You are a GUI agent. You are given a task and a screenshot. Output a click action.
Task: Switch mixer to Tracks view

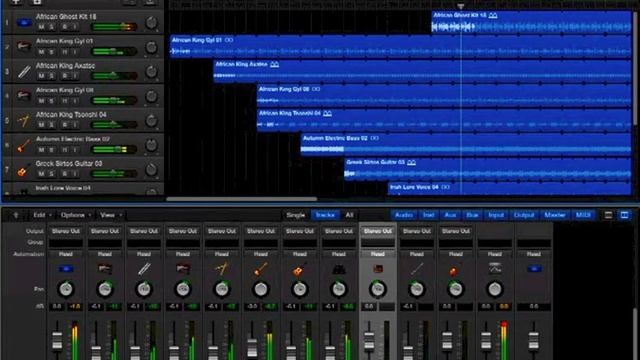click(x=325, y=215)
